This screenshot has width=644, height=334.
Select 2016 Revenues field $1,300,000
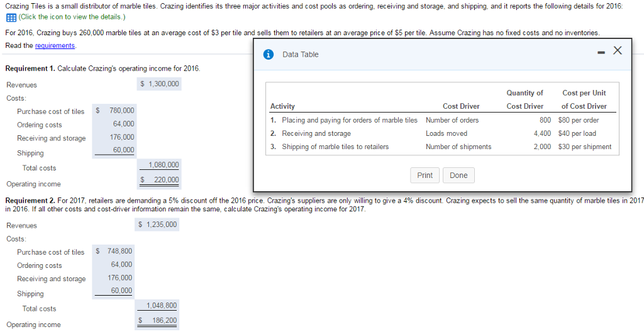pyautogui.click(x=159, y=84)
